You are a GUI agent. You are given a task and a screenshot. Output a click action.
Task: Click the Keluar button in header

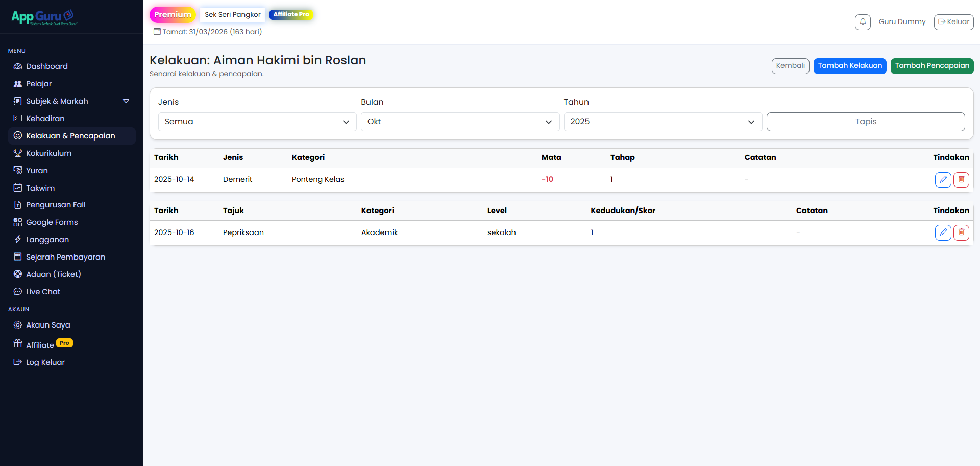click(x=953, y=22)
